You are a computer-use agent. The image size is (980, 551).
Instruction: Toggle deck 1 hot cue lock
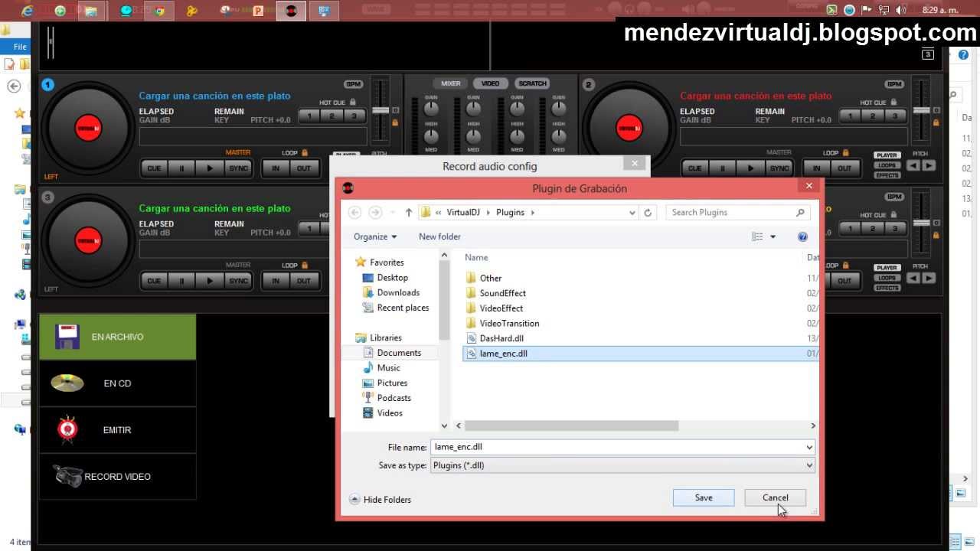pyautogui.click(x=353, y=102)
